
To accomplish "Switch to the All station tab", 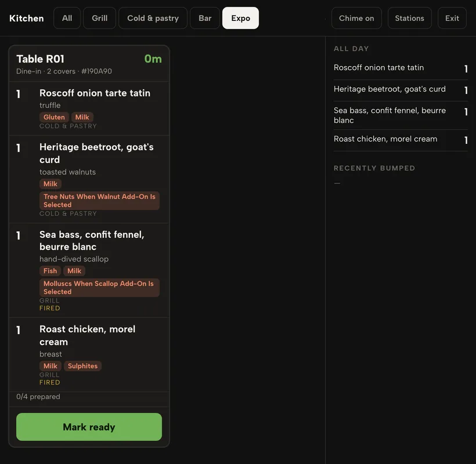I will click(x=67, y=18).
